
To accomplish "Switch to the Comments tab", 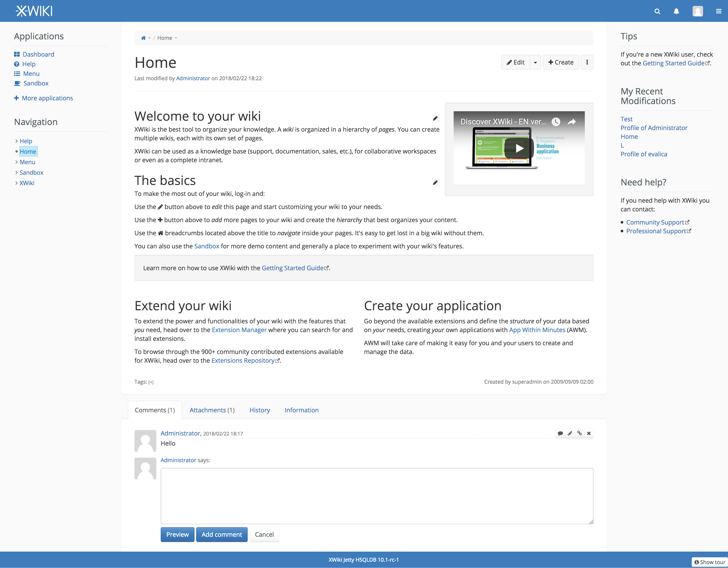I will click(x=155, y=410).
